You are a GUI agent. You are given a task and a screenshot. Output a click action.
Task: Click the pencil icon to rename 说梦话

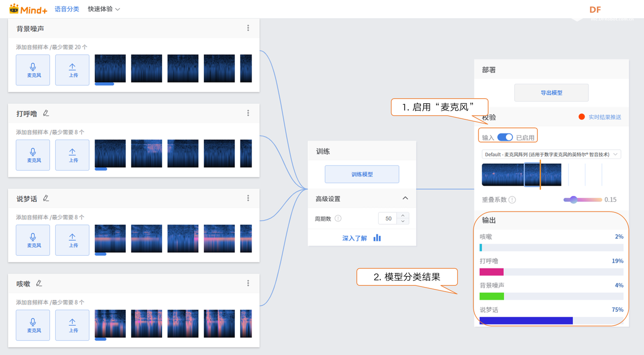45,198
